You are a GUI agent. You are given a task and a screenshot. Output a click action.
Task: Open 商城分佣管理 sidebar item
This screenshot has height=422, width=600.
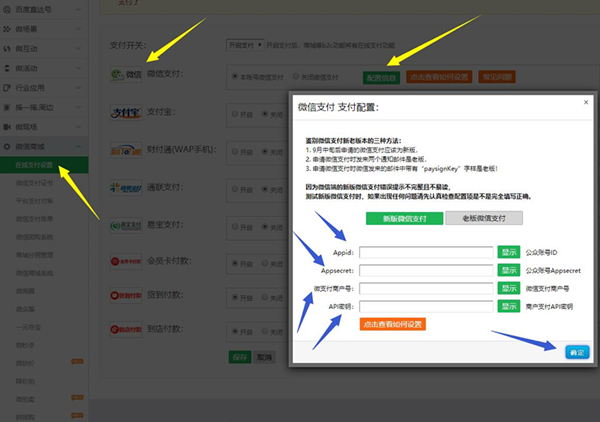click(x=34, y=255)
